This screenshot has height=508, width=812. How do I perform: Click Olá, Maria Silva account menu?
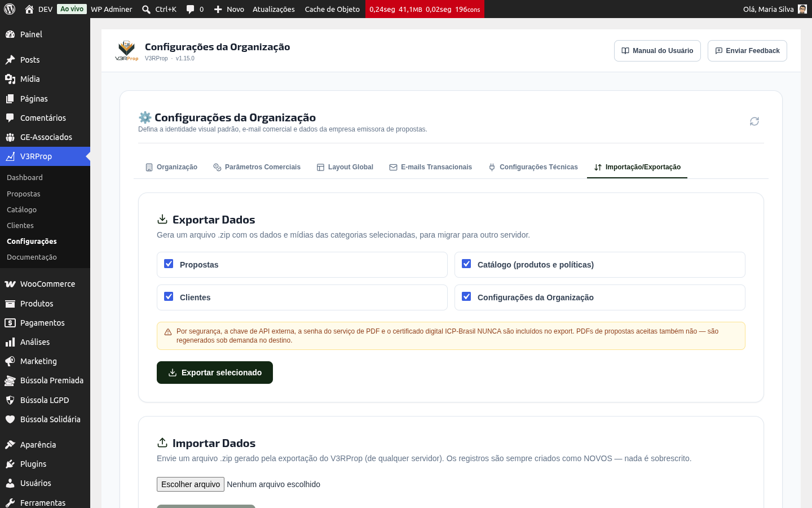tap(775, 9)
